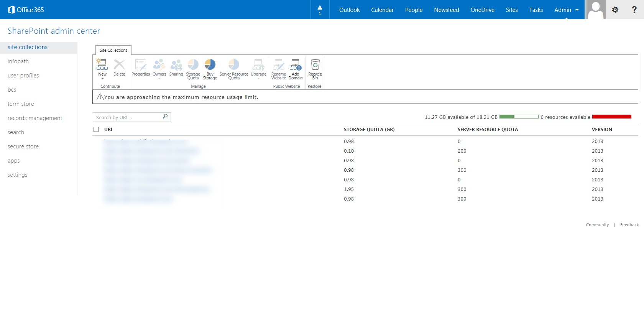Screen dimensions: 644x334
Task: Open Outlook from the top navigation
Action: click(x=350, y=10)
